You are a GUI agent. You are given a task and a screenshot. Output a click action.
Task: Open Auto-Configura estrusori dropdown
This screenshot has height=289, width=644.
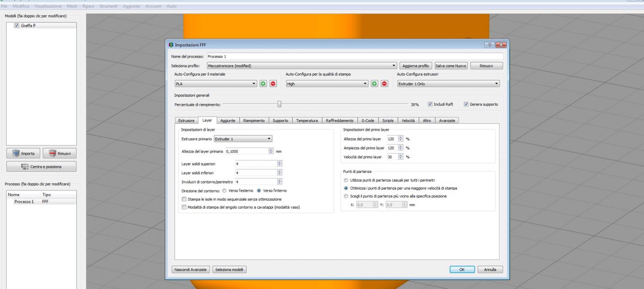[x=448, y=84]
